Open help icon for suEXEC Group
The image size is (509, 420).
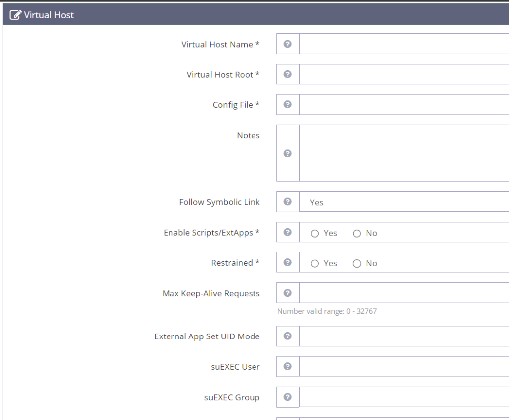pyautogui.click(x=288, y=397)
